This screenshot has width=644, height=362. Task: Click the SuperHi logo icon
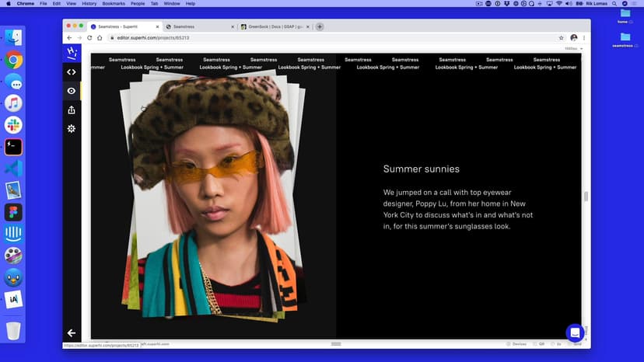[x=72, y=53]
